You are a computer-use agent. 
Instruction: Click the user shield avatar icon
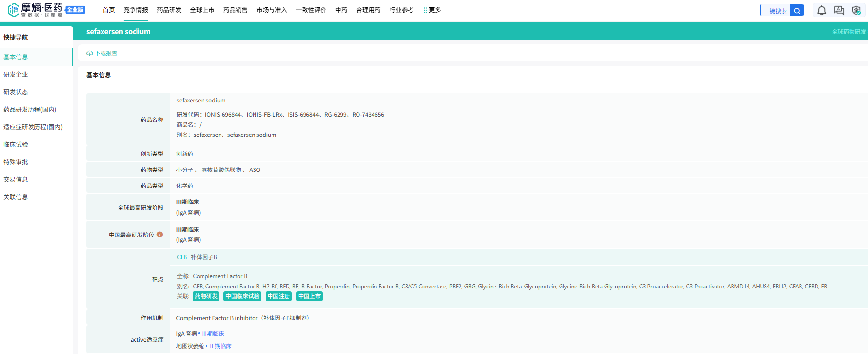[x=856, y=10]
